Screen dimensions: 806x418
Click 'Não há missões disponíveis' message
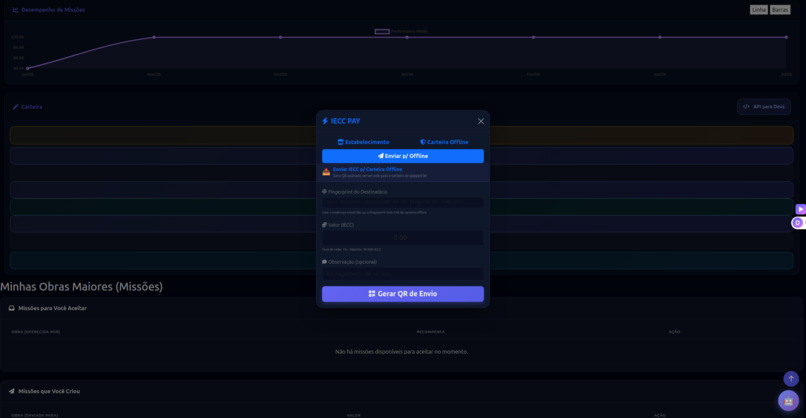click(x=401, y=352)
